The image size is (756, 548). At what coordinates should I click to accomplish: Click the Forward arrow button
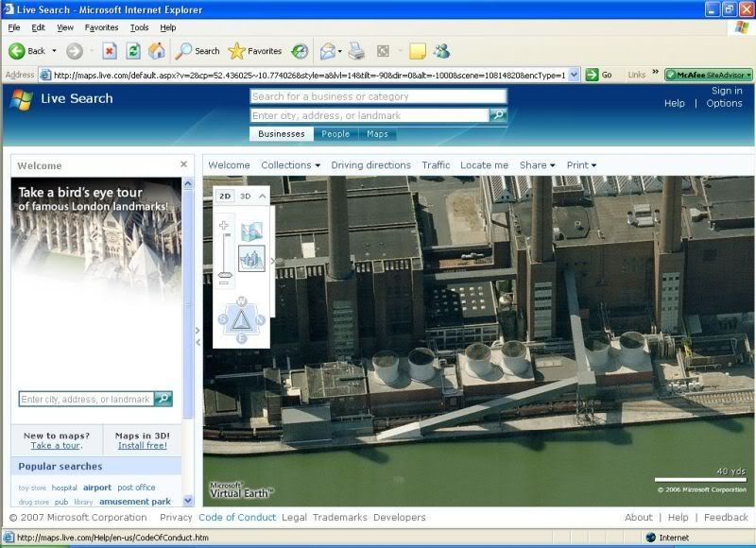pos(75,51)
